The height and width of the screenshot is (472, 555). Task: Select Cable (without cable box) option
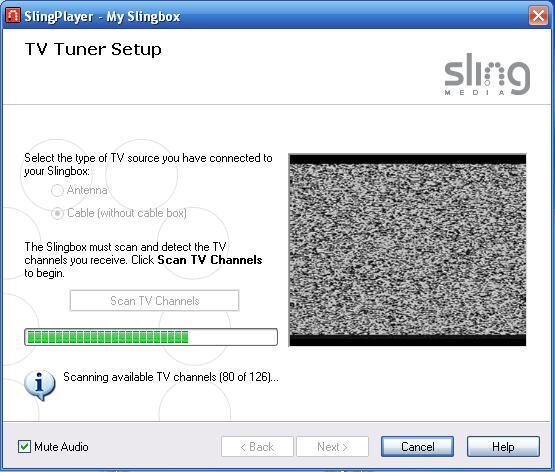pyautogui.click(x=57, y=213)
